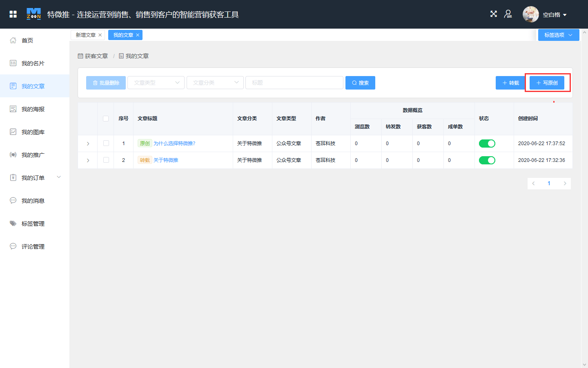Click the 我的海报 poster icon
Viewport: 588px width, 368px height.
(x=13, y=109)
